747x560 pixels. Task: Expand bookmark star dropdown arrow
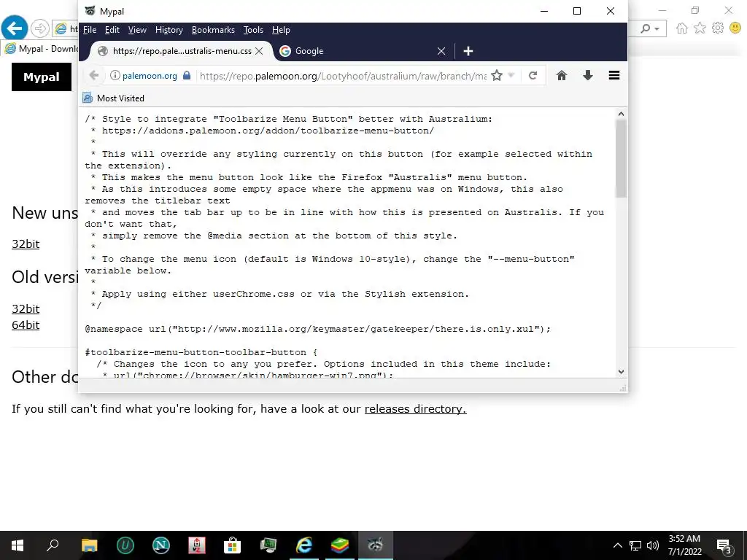tap(511, 75)
